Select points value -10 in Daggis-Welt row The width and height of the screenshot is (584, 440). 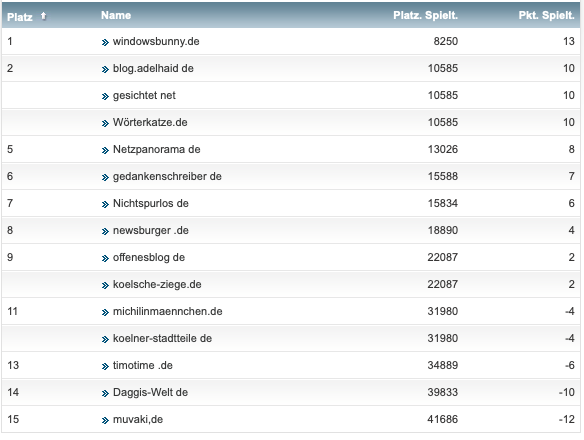(x=567, y=392)
